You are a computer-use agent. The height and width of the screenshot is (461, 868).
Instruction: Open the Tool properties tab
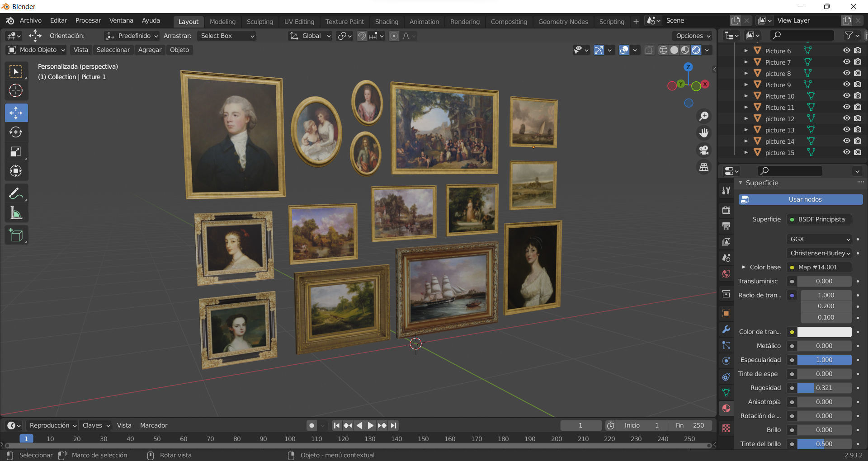point(726,190)
